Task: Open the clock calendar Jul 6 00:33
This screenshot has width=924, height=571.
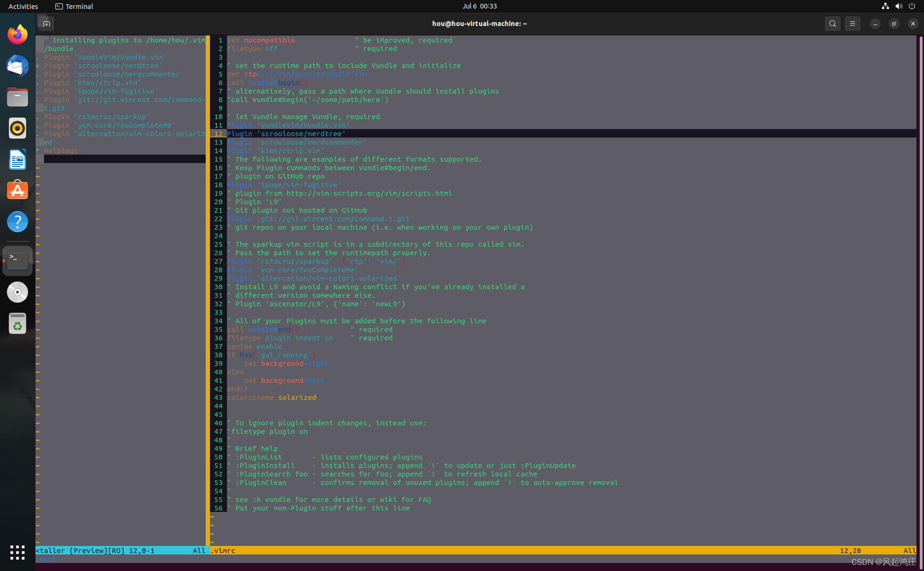Action: pyautogui.click(x=479, y=6)
